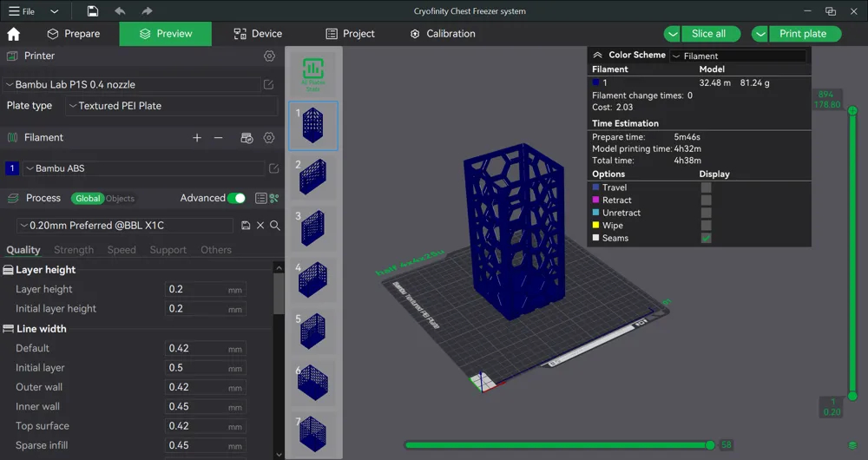Screen dimensions: 868x460
Task: Open the Others settings tab
Action: coord(216,250)
